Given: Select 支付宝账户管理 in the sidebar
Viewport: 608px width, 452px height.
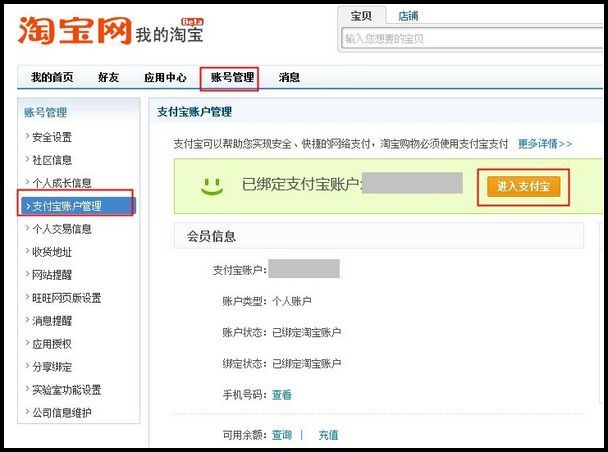Looking at the screenshot, I should [x=67, y=206].
